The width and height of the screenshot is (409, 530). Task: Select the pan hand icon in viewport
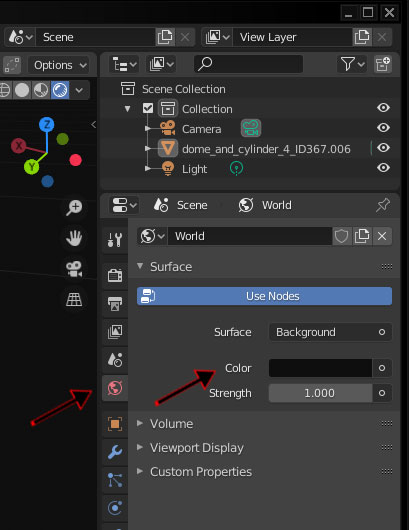(74, 238)
